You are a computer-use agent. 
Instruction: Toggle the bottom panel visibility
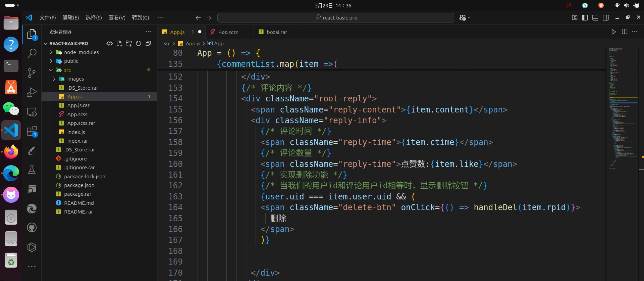point(595,18)
